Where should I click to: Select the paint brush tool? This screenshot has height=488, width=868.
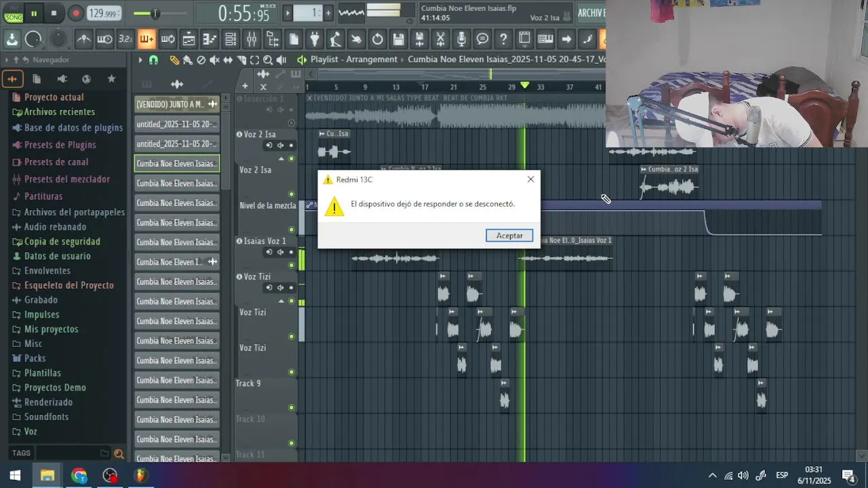(x=188, y=60)
